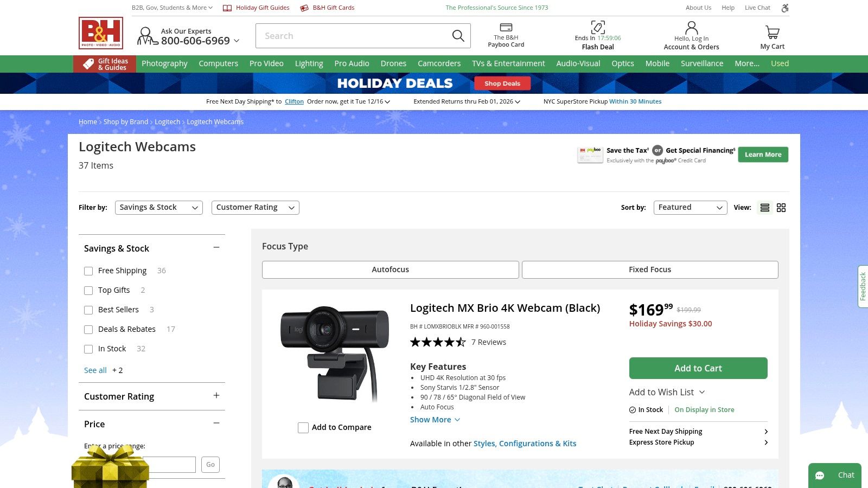Screen dimensions: 868x488
Task: Click the B&H Payboo Card icon
Action: 506,27
